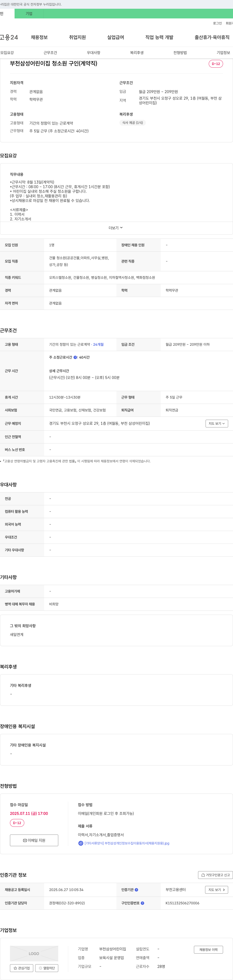Screen dimensions: 233x980
Task: Click the 보육시설 운영업 industry text
Action: (112, 957)
